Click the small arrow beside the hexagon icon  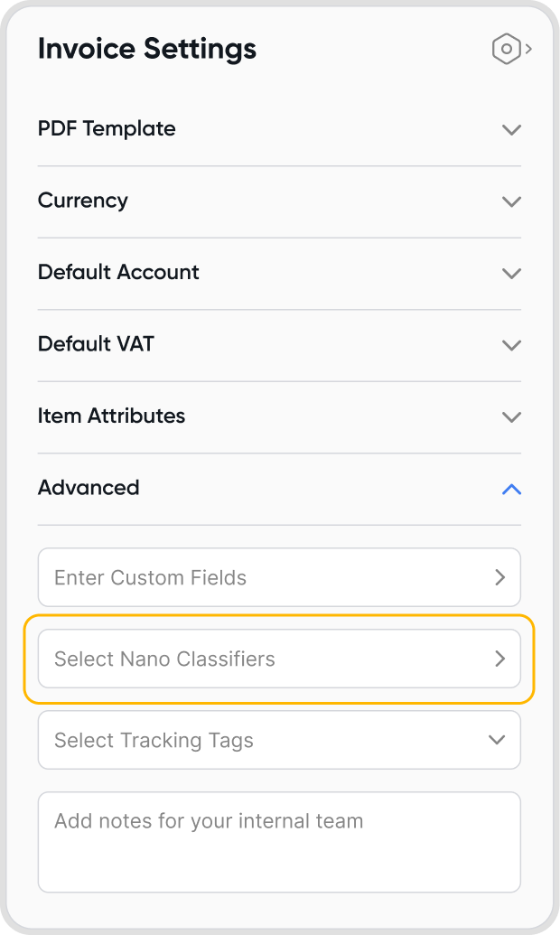(x=528, y=49)
